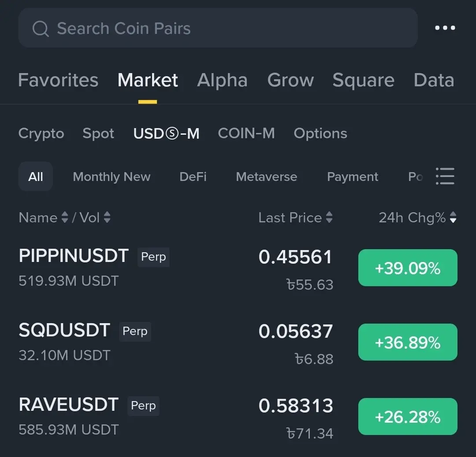
Task: Toggle SQDUSDT +36.89% change display
Action: point(408,342)
